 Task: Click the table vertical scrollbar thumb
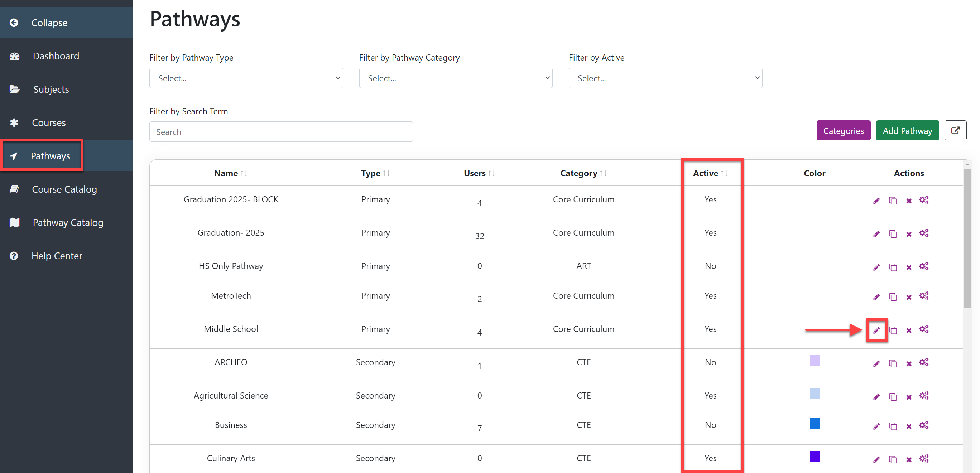click(x=967, y=238)
